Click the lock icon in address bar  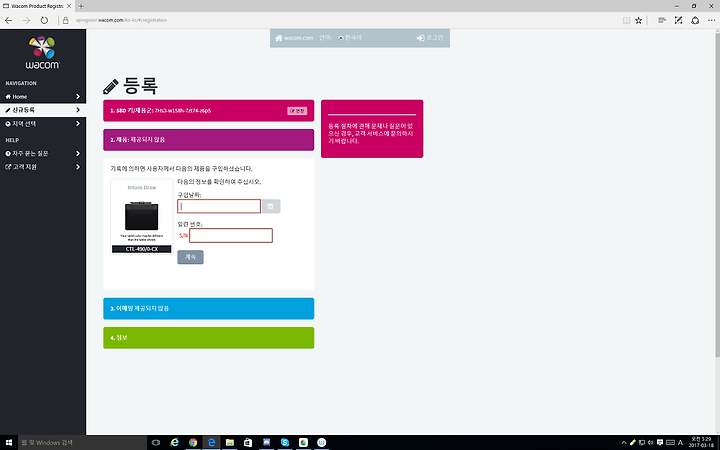66,20
